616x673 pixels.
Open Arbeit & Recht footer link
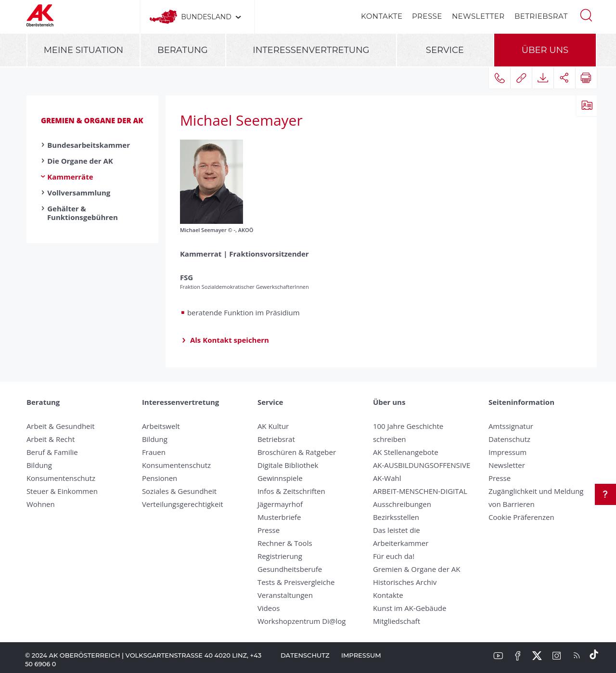click(51, 439)
